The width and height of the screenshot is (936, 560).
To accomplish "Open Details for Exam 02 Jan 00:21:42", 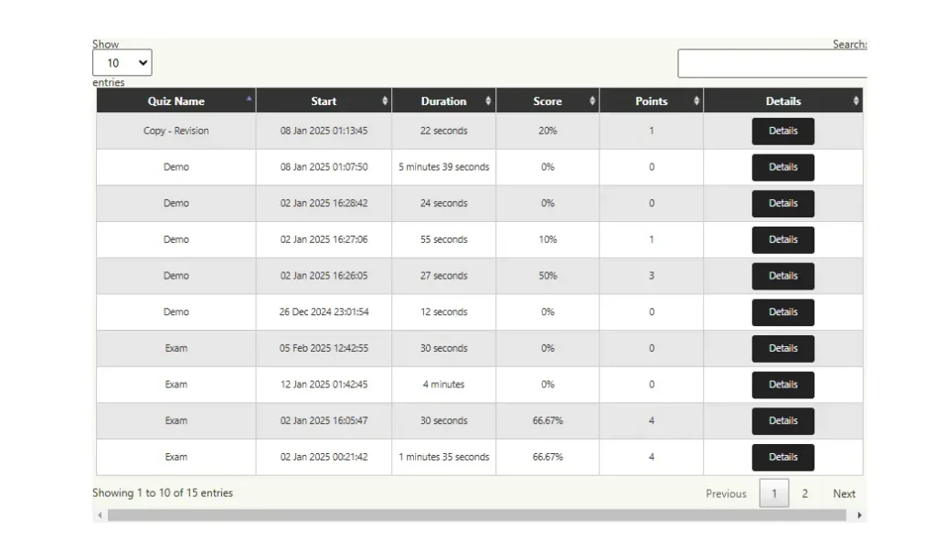I will coord(783,458).
